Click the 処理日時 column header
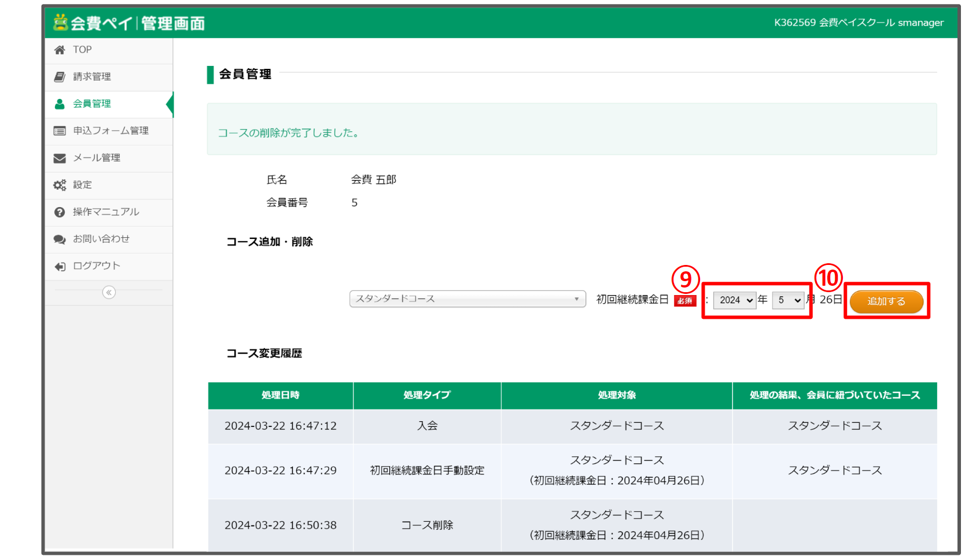This screenshot has width=965, height=560. click(x=281, y=395)
